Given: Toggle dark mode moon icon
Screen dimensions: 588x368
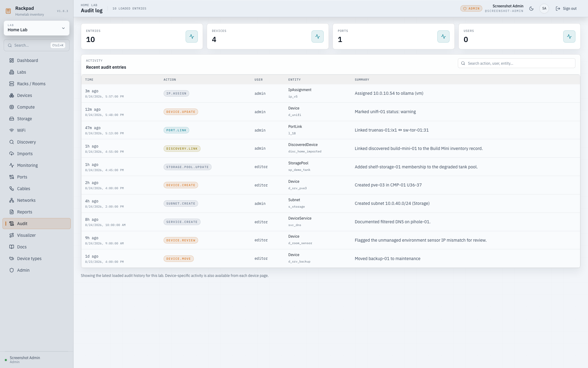Looking at the screenshot, I should click(531, 9).
